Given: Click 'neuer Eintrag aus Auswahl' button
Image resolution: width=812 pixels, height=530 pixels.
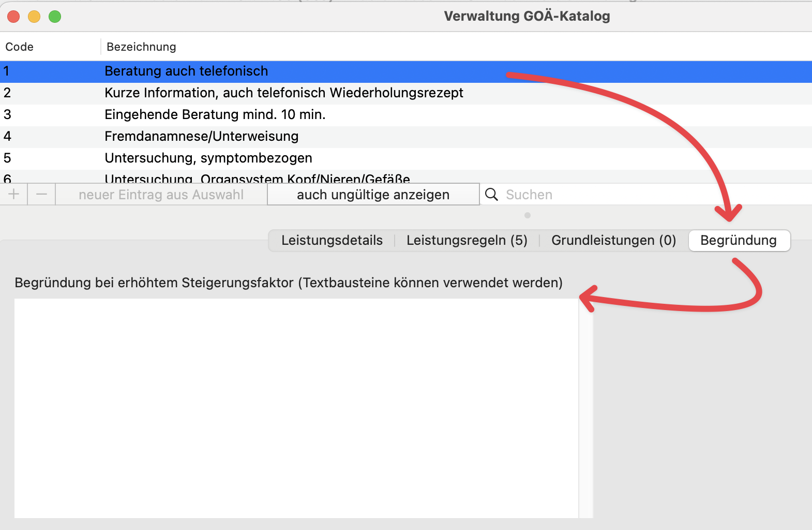Looking at the screenshot, I should [x=161, y=195].
